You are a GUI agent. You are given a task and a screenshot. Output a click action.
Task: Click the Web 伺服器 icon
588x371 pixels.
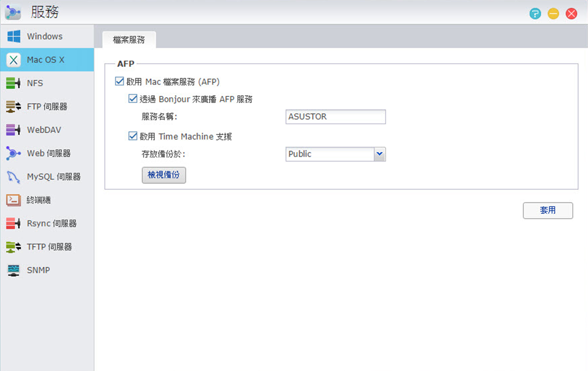pyautogui.click(x=13, y=153)
